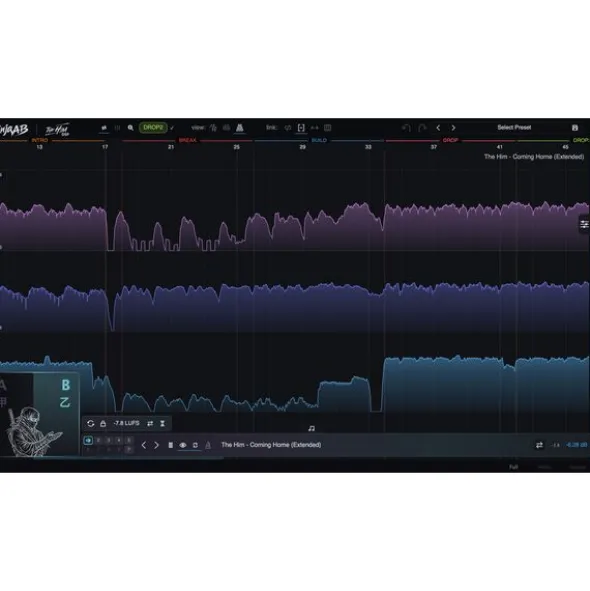Screen dimensions: 590x591
Task: Go to next preset with the right chevron
Action: click(453, 128)
